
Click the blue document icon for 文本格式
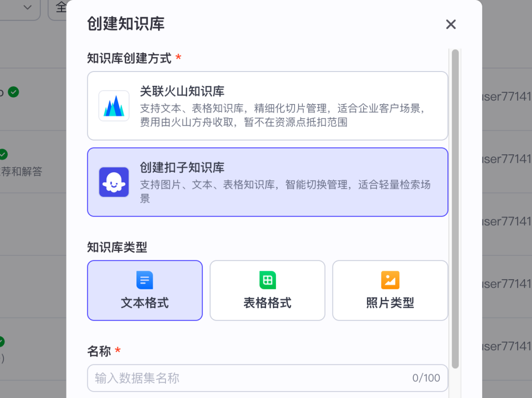point(145,280)
